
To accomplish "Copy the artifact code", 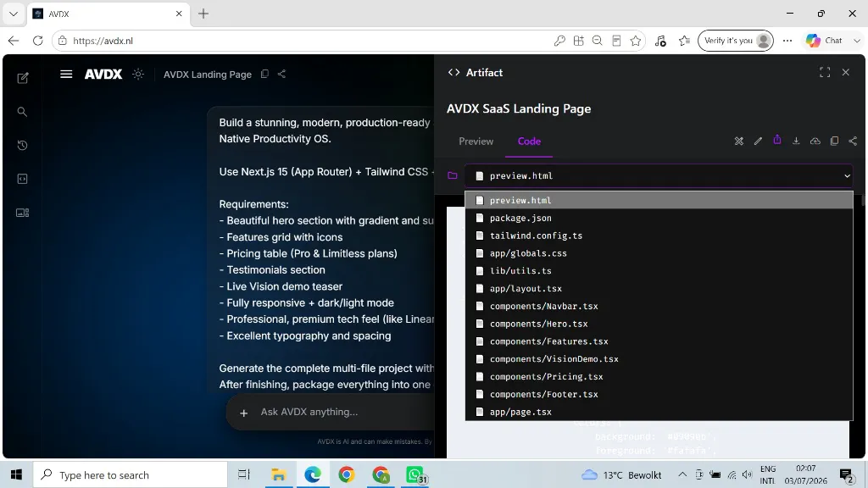I will coord(834,141).
